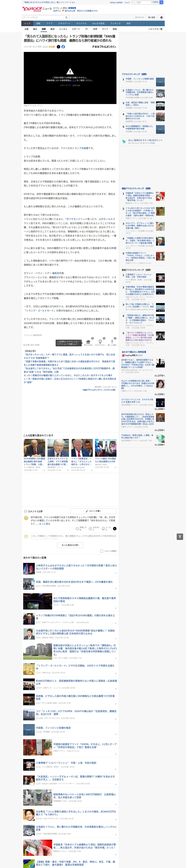Image resolution: width=186 pixels, height=868 pixels.
Task: Share article on Facebook icon
Action: coord(63,47)
